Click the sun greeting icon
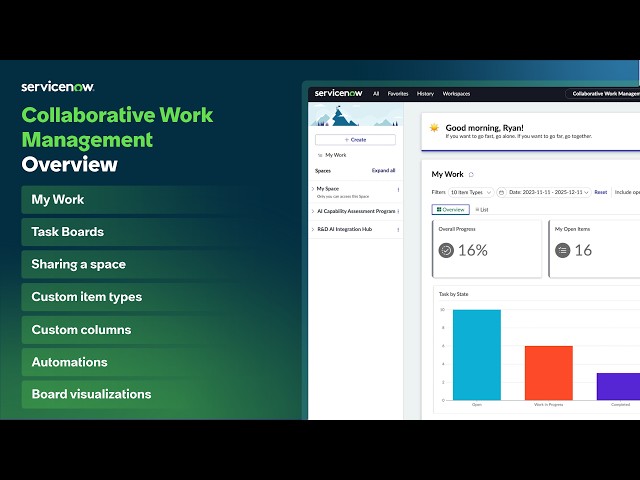 coord(434,128)
